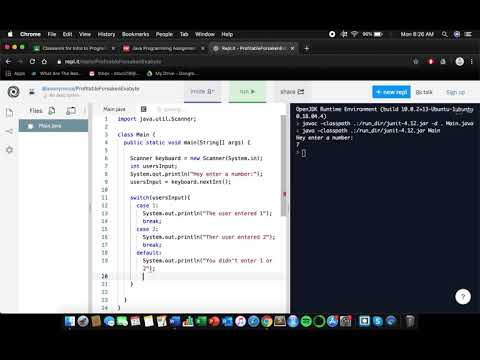
Task: Click the Wi-Fi icon in the menu bar
Action: coord(355,34)
